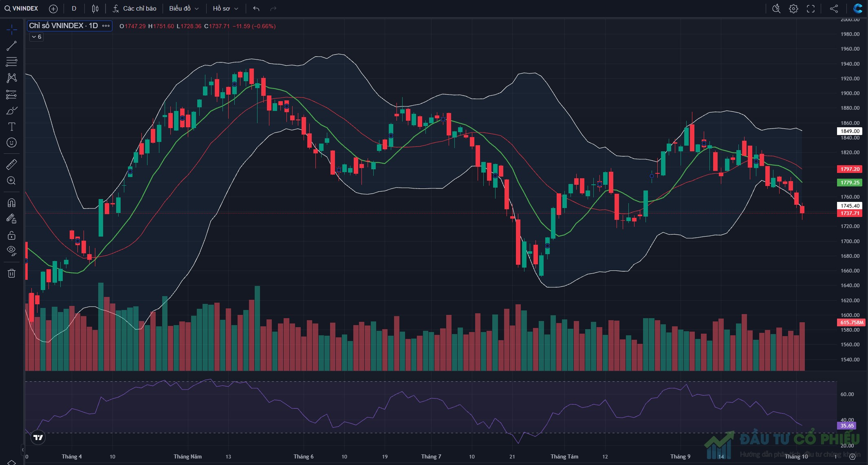Open VNINDEX symbol search
Screen dimensions: 868x465
click(21, 9)
